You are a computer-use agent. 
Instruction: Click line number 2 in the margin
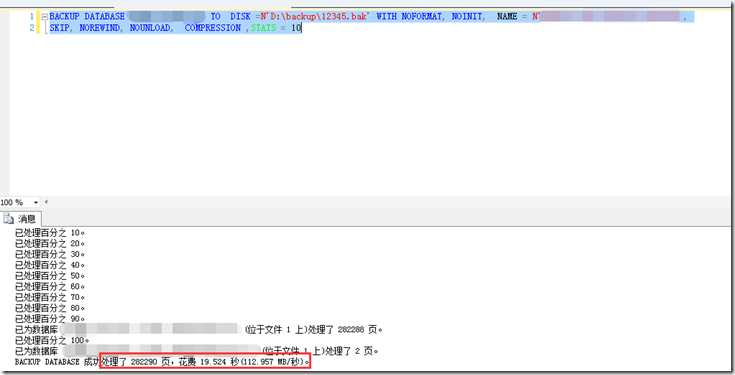pyautogui.click(x=32, y=28)
